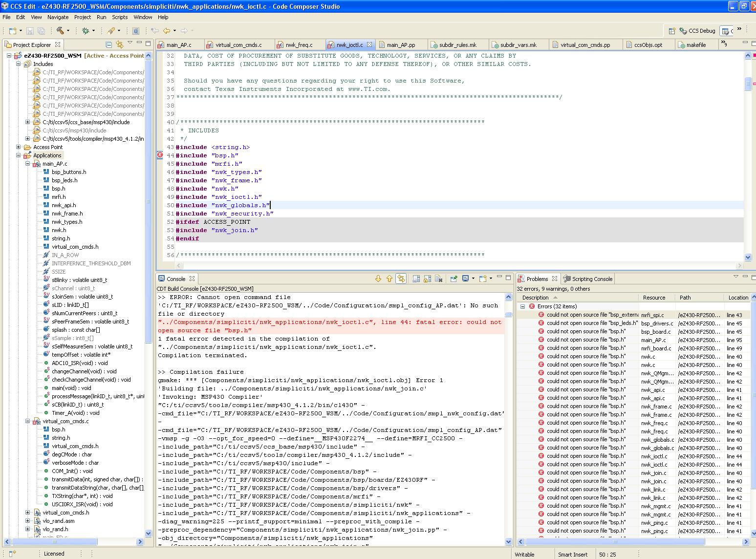Click the Save All toolbar icon

click(x=42, y=30)
